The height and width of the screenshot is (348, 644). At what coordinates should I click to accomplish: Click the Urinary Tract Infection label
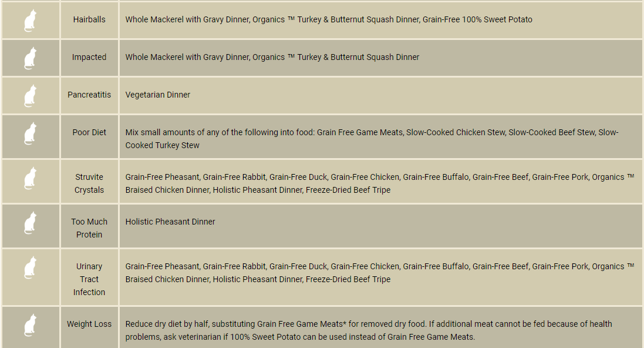coord(89,279)
